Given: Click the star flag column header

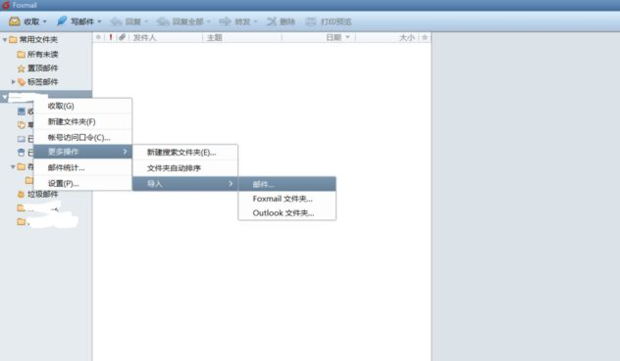Looking at the screenshot, I should click(x=425, y=38).
